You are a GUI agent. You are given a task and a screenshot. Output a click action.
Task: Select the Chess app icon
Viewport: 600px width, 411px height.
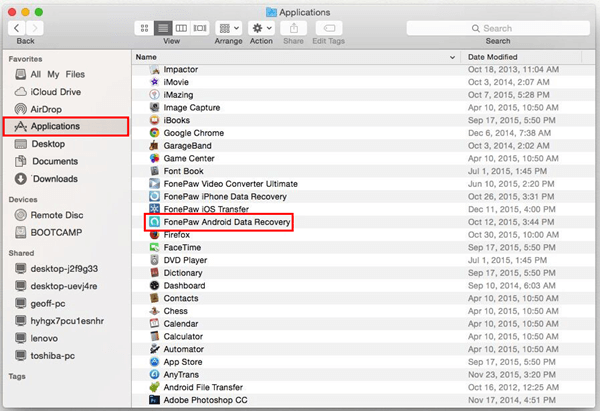click(x=154, y=311)
